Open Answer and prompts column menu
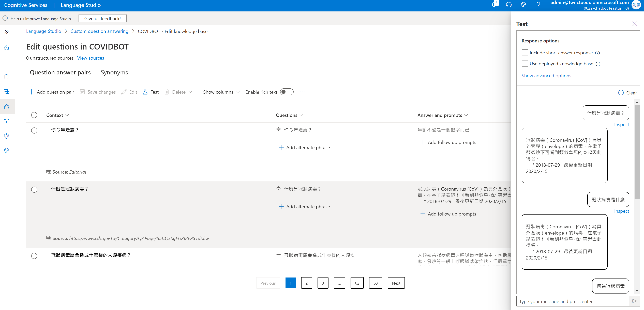The height and width of the screenshot is (310, 644). click(x=442, y=115)
